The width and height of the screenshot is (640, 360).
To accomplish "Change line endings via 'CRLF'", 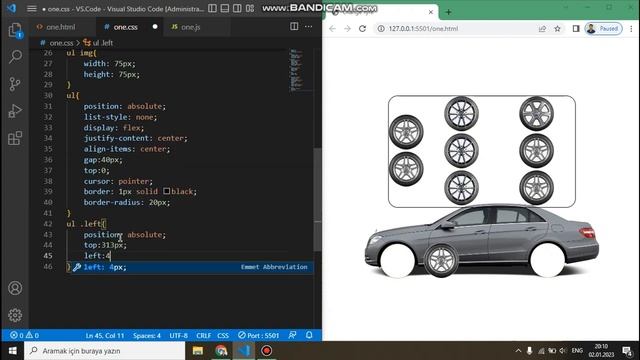I will point(203,336).
